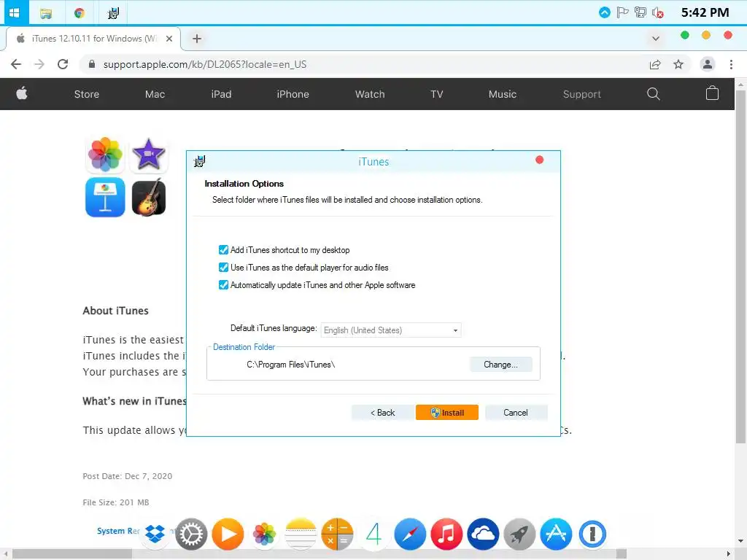Open Chrome from the taskbar
This screenshot has width=747, height=560.
click(80, 13)
